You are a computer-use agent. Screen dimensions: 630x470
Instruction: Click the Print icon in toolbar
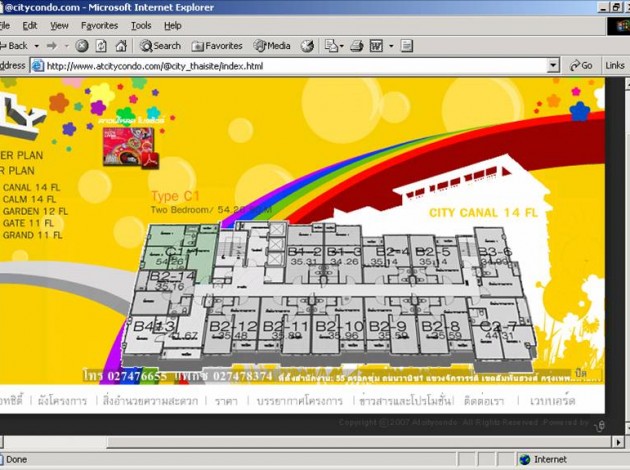356,46
